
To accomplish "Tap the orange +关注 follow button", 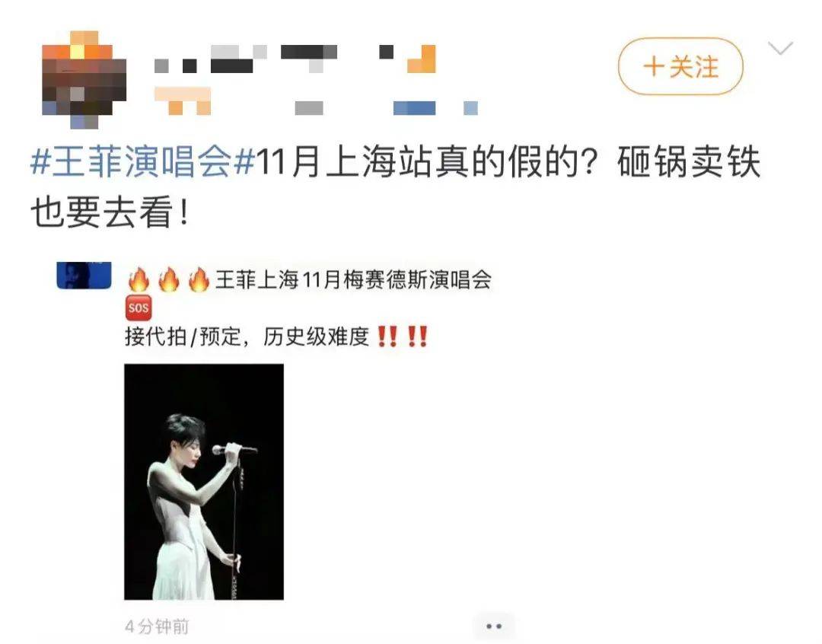I will [680, 66].
